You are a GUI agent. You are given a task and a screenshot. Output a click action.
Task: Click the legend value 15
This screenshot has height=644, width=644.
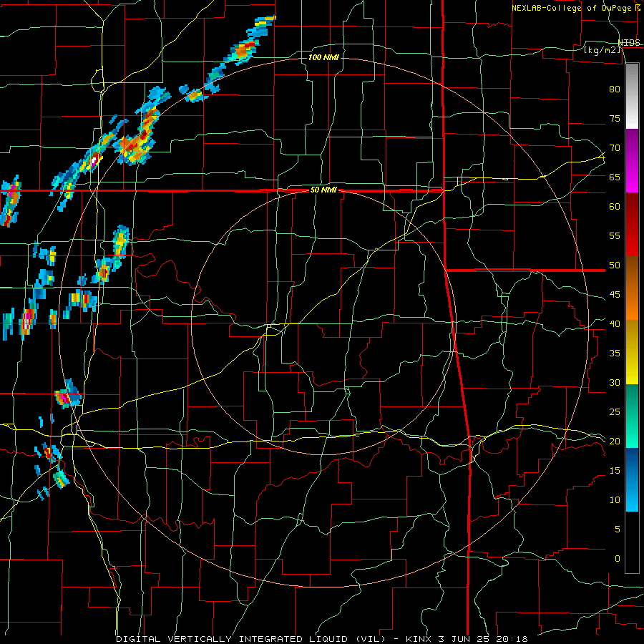point(615,470)
